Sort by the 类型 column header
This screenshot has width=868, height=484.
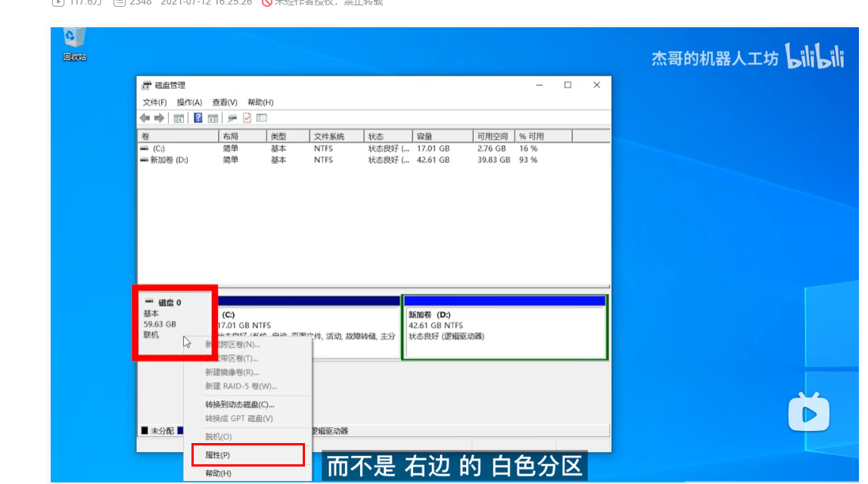pos(288,136)
